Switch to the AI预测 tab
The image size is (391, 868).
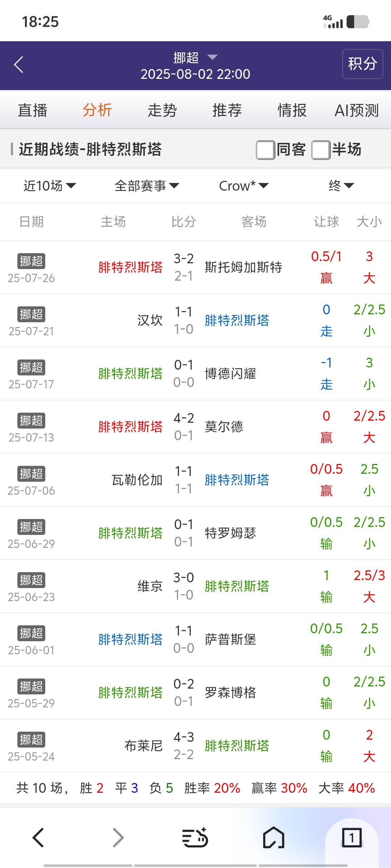coord(357,110)
